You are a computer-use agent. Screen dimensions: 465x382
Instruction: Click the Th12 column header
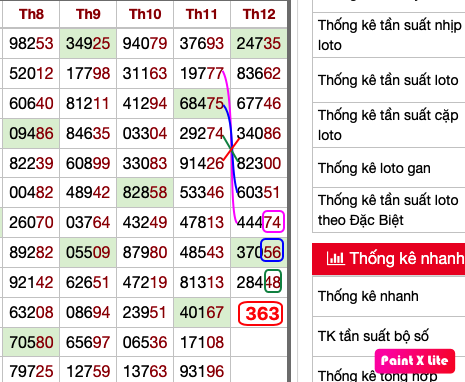tap(259, 14)
